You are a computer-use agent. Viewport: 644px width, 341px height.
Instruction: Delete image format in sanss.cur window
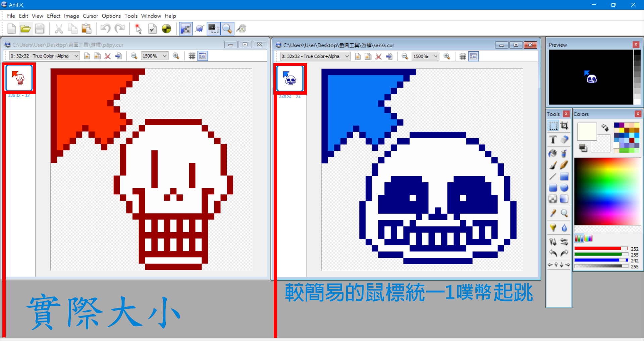click(x=378, y=56)
